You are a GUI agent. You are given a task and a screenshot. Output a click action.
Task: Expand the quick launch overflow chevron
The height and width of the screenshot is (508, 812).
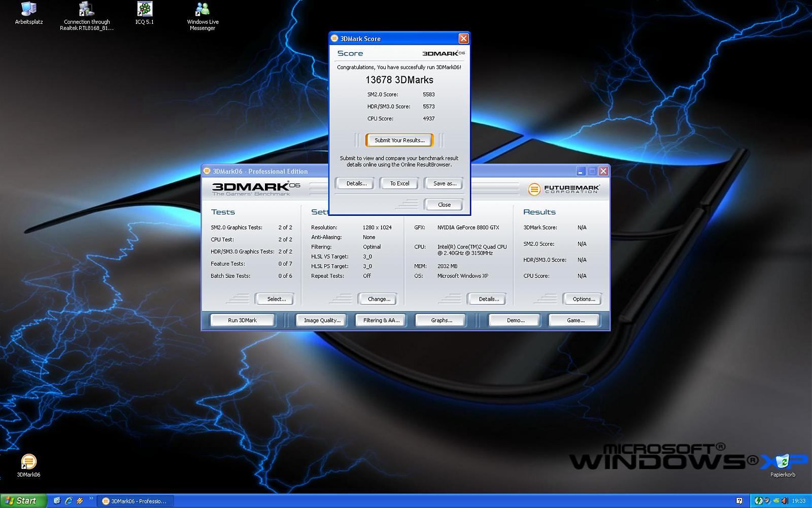click(91, 498)
